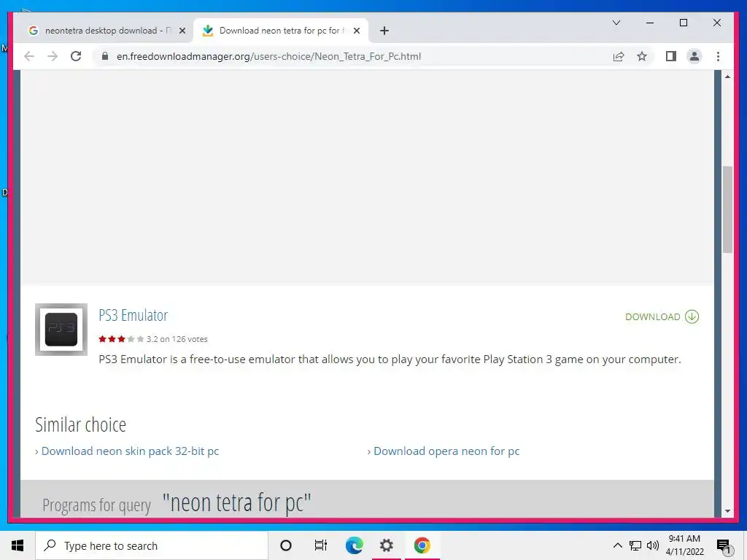Image resolution: width=747 pixels, height=560 pixels.
Task: Click the 3.2 on 126 votes text
Action: click(x=177, y=339)
